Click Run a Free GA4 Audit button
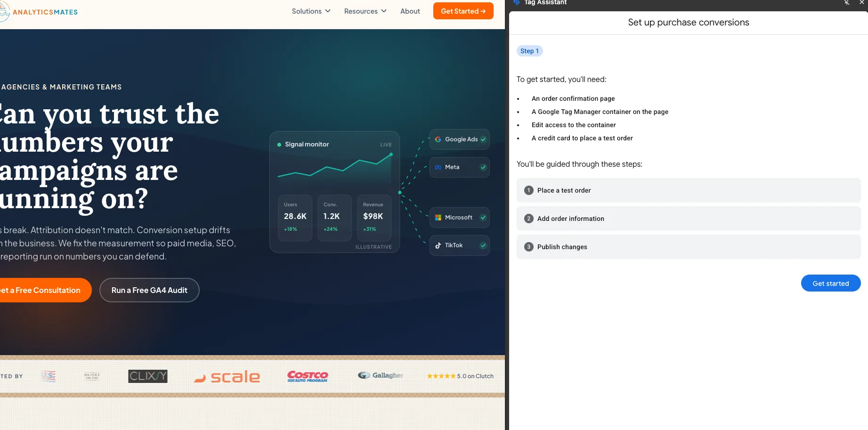 click(x=149, y=290)
